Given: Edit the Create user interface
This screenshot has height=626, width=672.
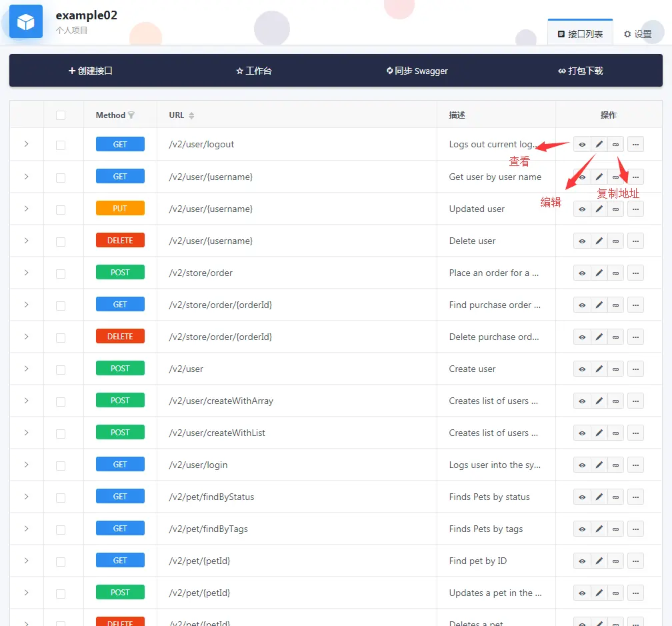Looking at the screenshot, I should (599, 369).
